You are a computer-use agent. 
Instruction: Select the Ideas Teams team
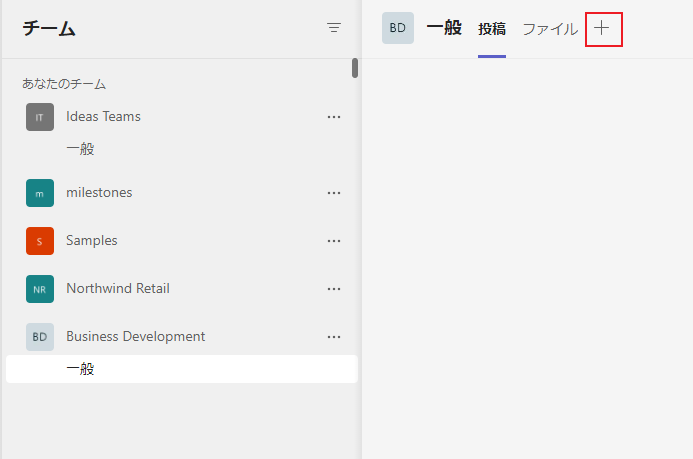point(103,117)
